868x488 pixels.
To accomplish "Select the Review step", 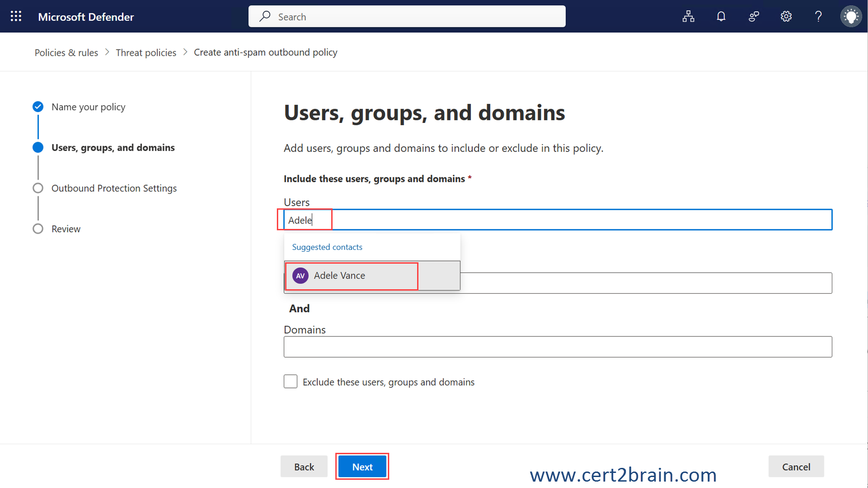I will point(66,229).
